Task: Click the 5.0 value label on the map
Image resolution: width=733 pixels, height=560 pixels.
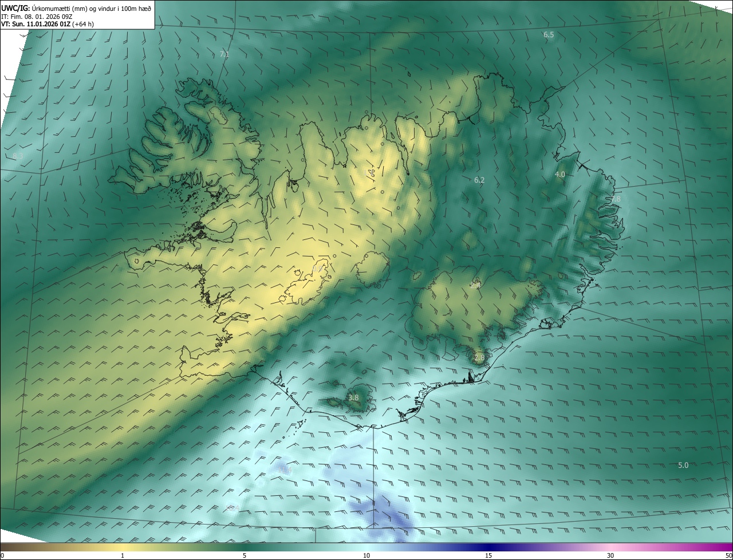Action: 683,465
